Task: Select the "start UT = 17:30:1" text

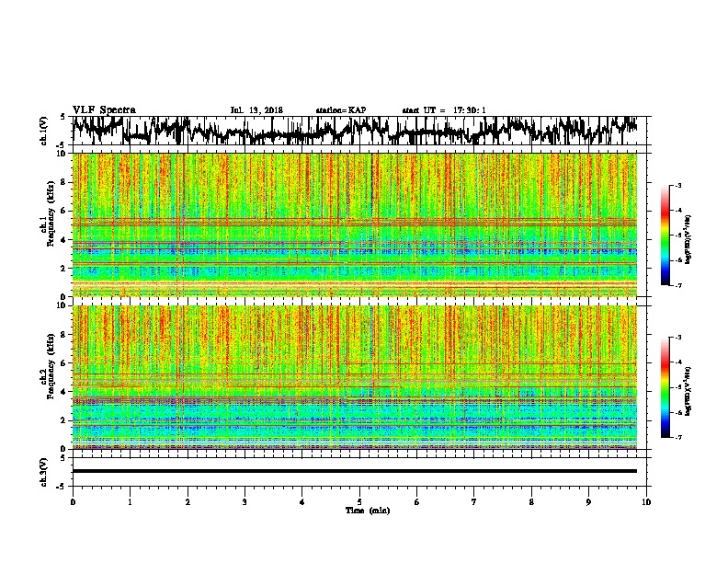Action: (444, 110)
